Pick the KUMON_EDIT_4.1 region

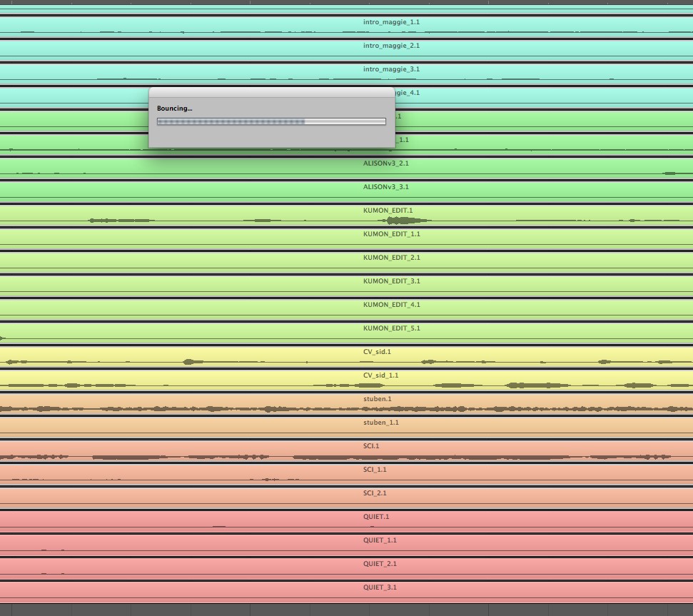[391, 309]
